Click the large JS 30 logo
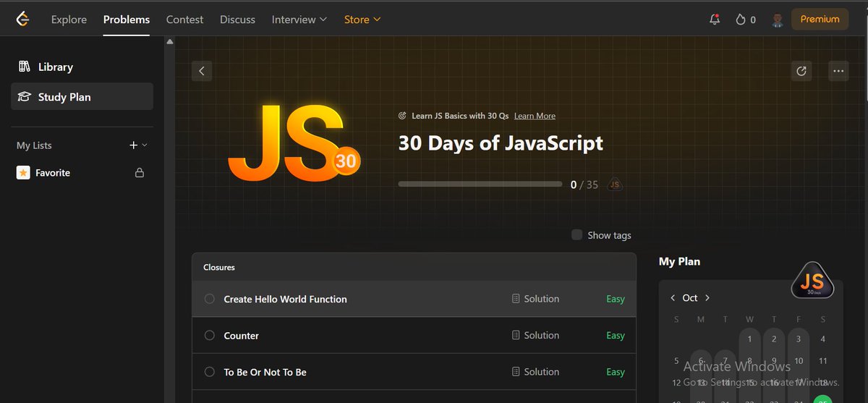Screen dimensions: 868x403 294,143
